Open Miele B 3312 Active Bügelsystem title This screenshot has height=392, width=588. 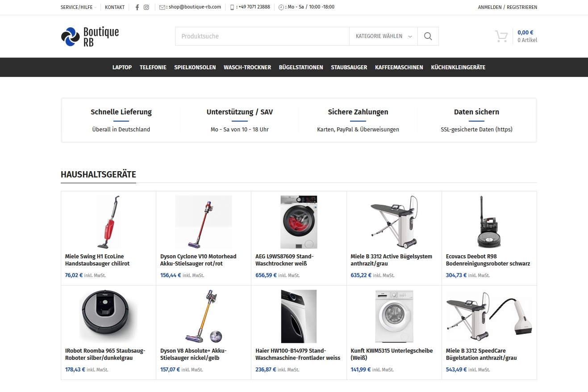[392, 260]
